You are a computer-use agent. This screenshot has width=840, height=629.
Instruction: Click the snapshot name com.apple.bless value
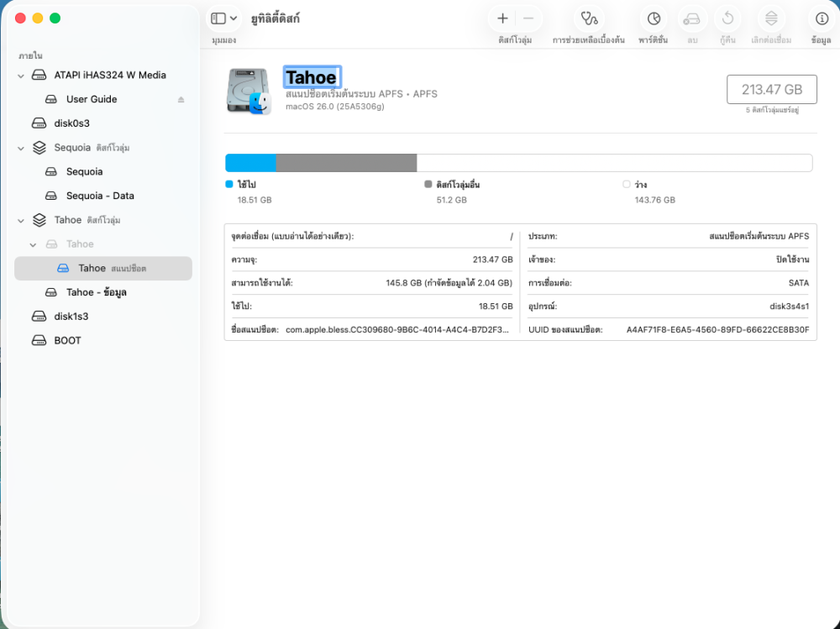point(397,329)
